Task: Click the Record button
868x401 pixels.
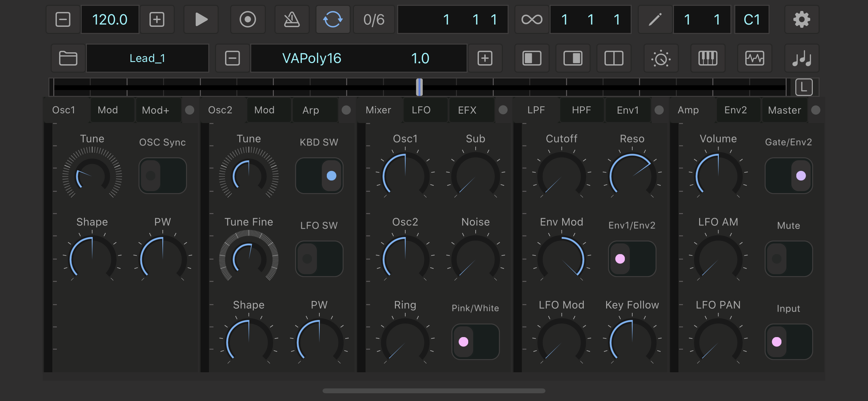Action: pyautogui.click(x=248, y=19)
